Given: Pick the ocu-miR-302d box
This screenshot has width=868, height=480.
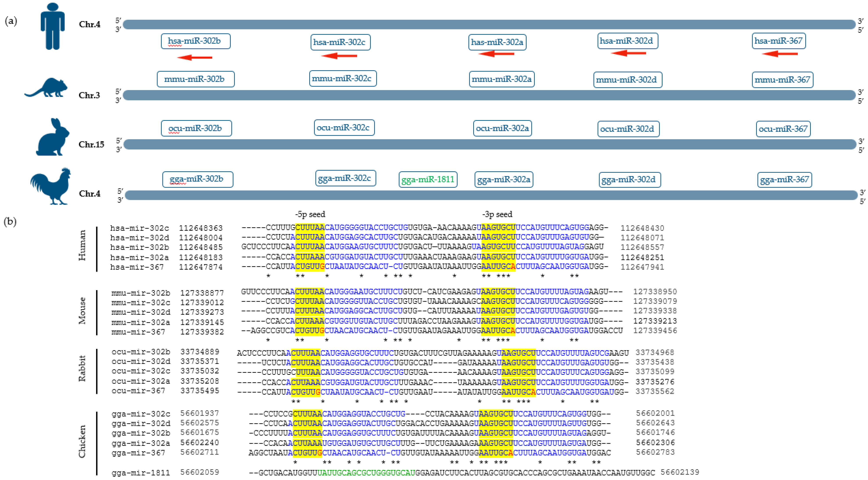Looking at the screenshot, I should (x=629, y=129).
